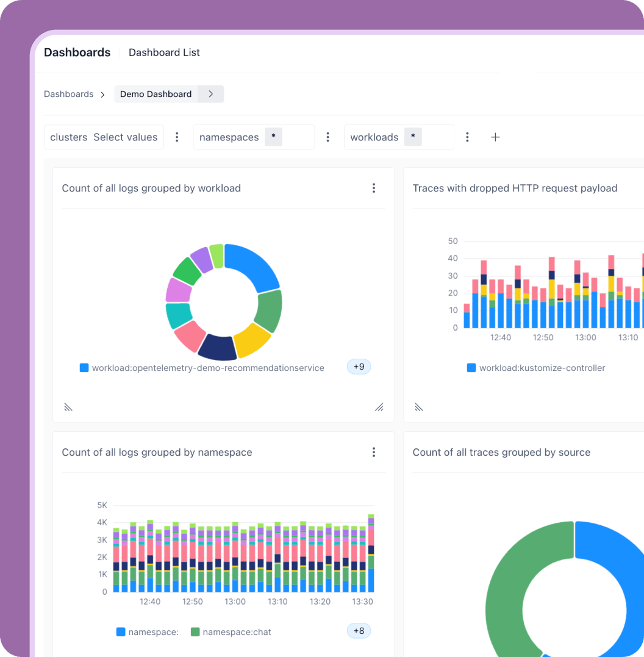Click 'Count of all traces grouped by source' title
The height and width of the screenshot is (657, 644).
click(501, 452)
